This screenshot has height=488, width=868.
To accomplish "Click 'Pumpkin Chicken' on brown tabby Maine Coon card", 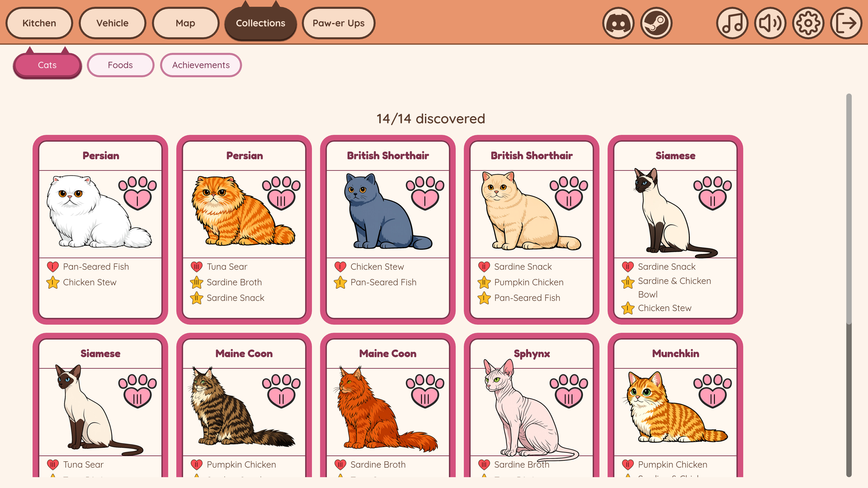I will tap(241, 465).
